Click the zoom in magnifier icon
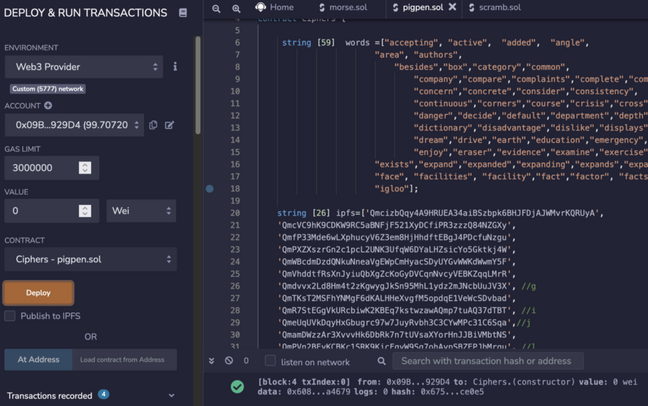Screen dimensions: 648x406 point(236,8)
